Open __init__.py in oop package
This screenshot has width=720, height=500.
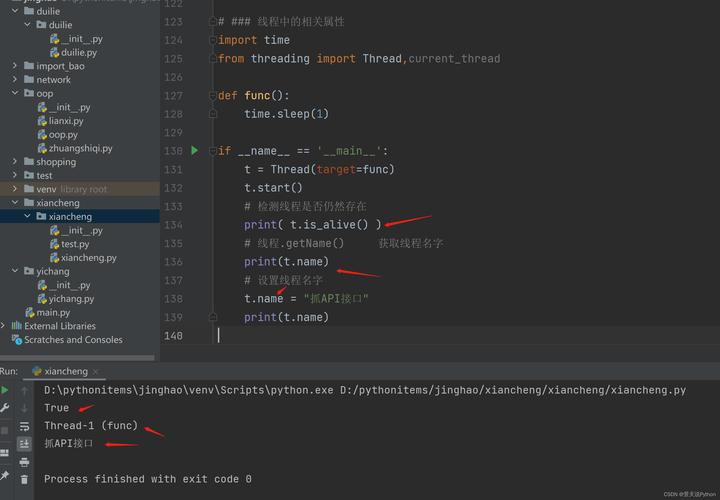click(x=69, y=107)
